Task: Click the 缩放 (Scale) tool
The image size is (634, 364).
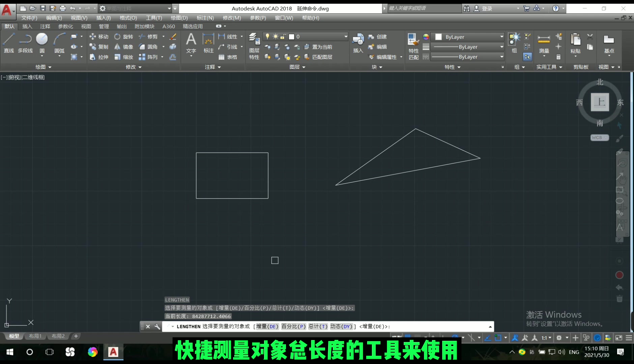Action: coord(123,57)
